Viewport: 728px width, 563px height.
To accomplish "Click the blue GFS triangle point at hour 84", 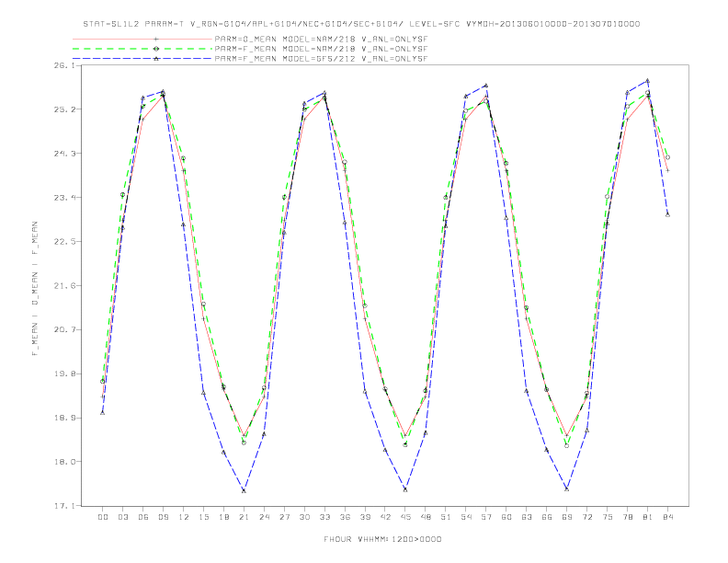I will [667, 214].
